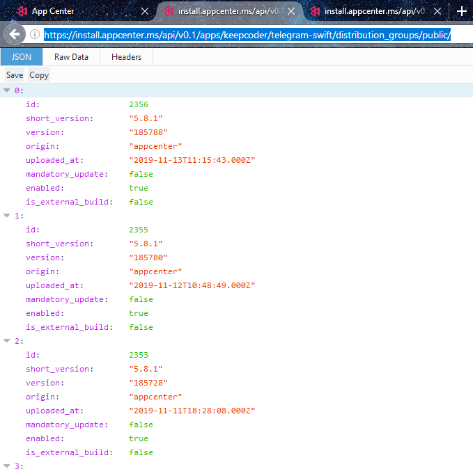Click uploaded_at value 2019-11-13T11:15:43.000Z
Image resolution: width=473 pixels, height=476 pixels.
(x=192, y=160)
